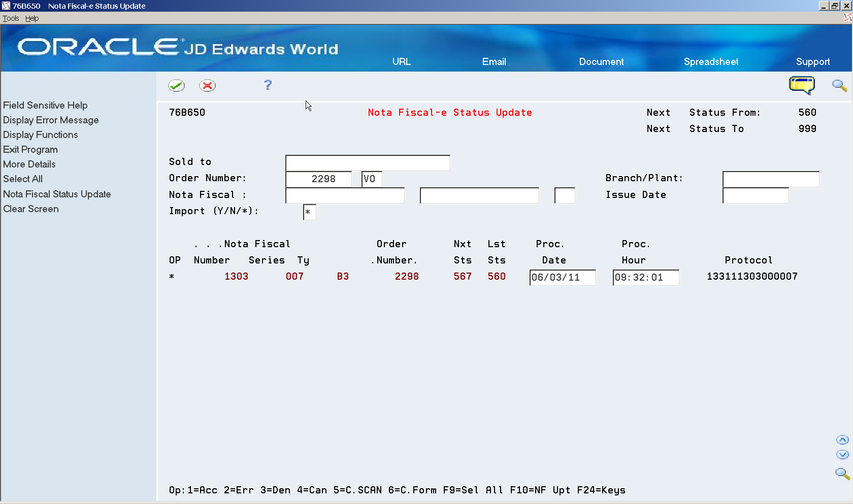853x504 pixels.
Task: Click the JD Edwards icon in menu bar corner
Action: point(848,18)
